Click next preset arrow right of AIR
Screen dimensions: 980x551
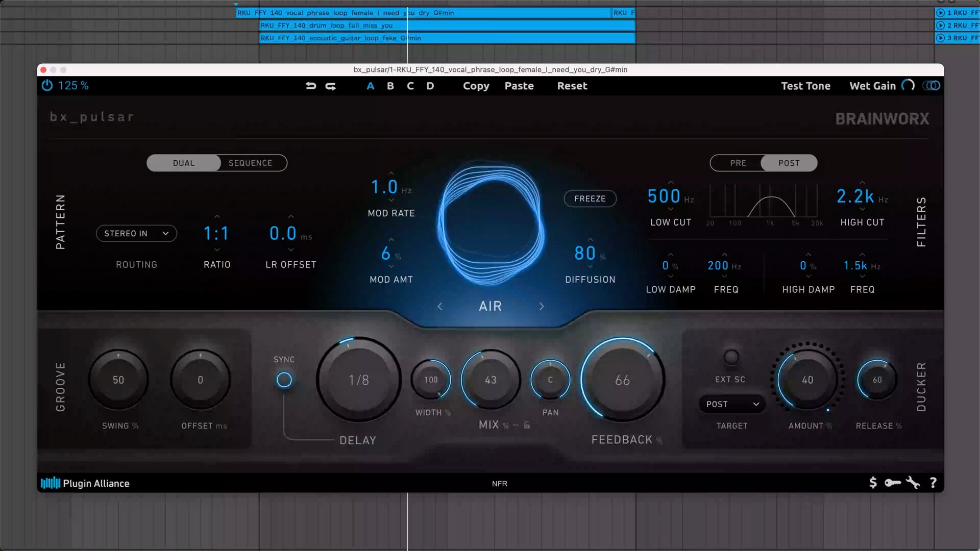pyautogui.click(x=542, y=306)
